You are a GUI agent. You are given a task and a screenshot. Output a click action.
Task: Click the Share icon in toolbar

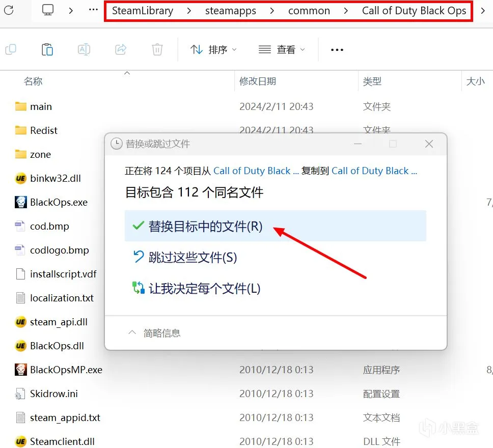click(121, 49)
